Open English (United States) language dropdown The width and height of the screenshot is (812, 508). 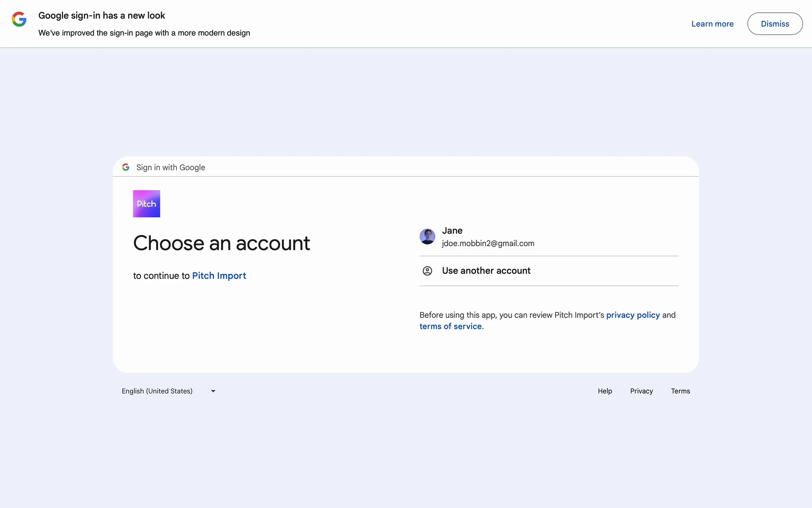click(x=157, y=391)
